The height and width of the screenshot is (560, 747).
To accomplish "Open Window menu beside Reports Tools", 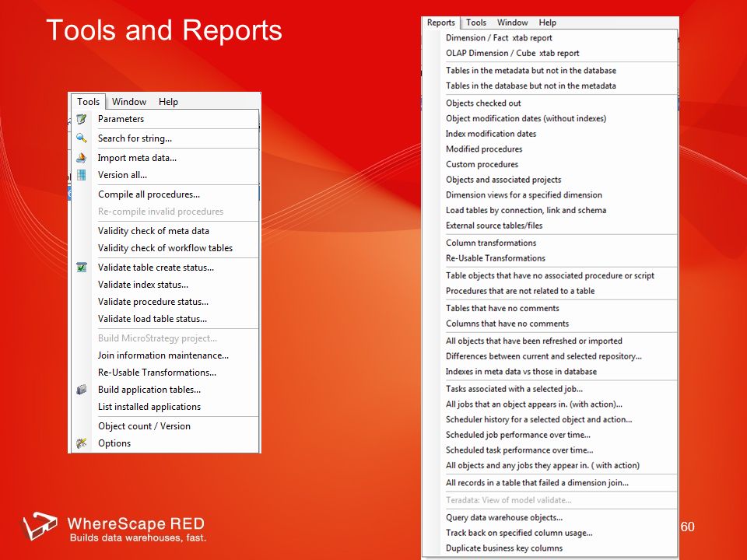I will pos(512,23).
